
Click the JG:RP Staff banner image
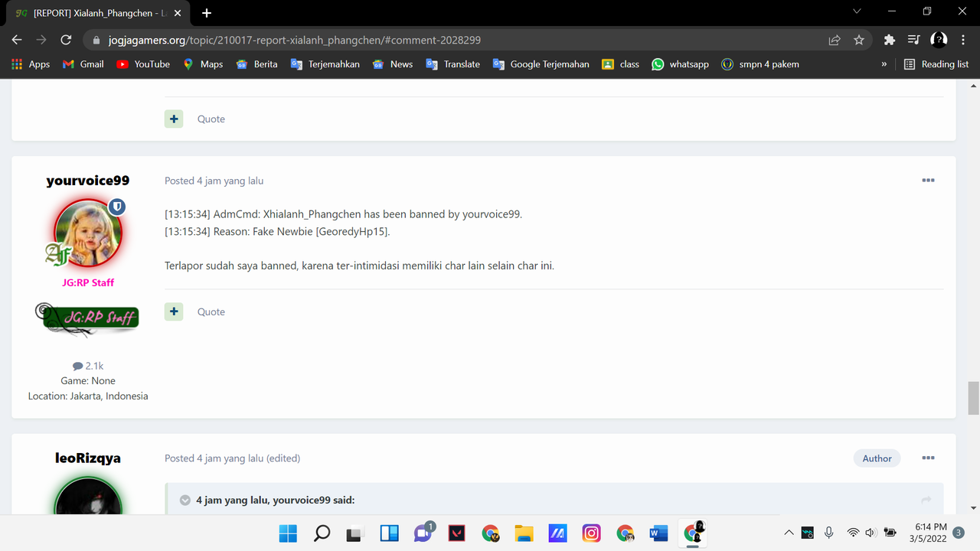88,318
